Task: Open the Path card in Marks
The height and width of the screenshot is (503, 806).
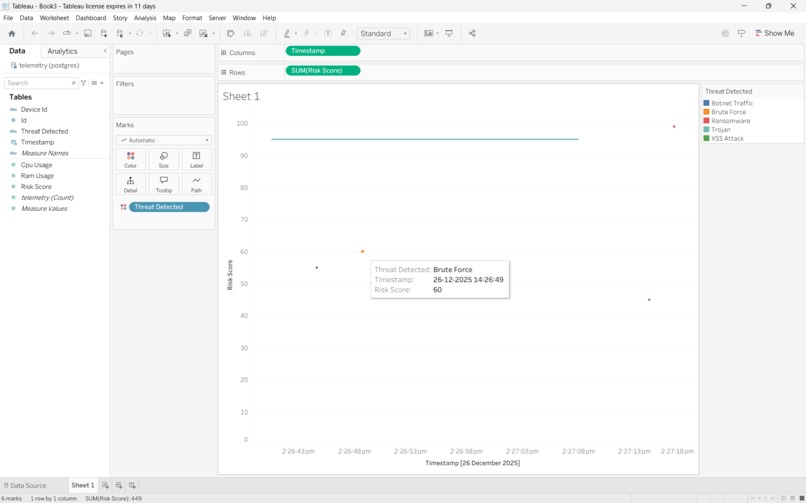Action: click(x=196, y=184)
